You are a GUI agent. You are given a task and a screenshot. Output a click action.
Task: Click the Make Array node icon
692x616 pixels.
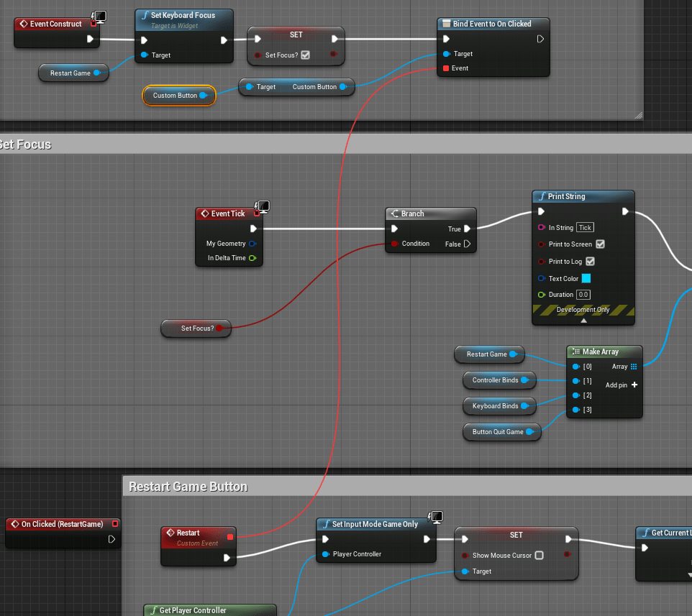[x=575, y=351]
